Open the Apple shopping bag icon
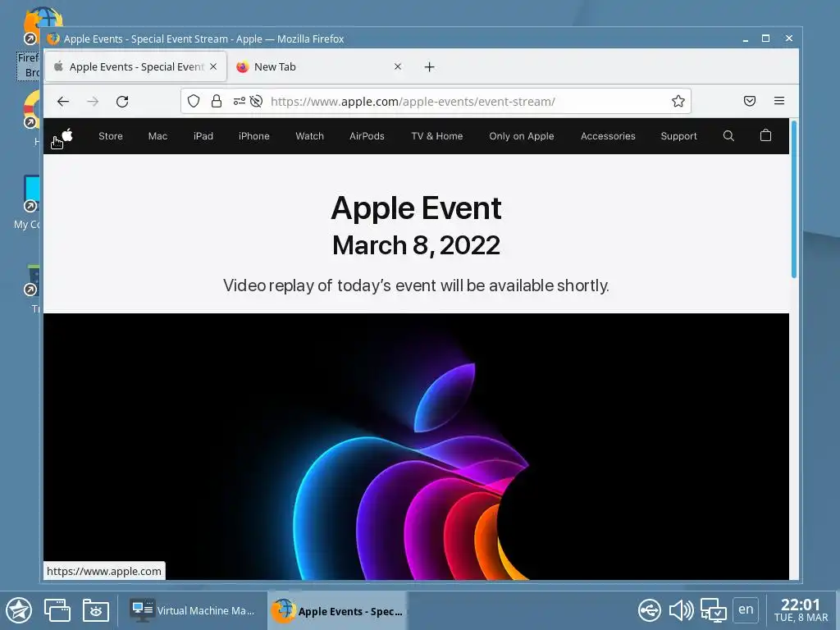Image resolution: width=840 pixels, height=630 pixels. coord(765,135)
